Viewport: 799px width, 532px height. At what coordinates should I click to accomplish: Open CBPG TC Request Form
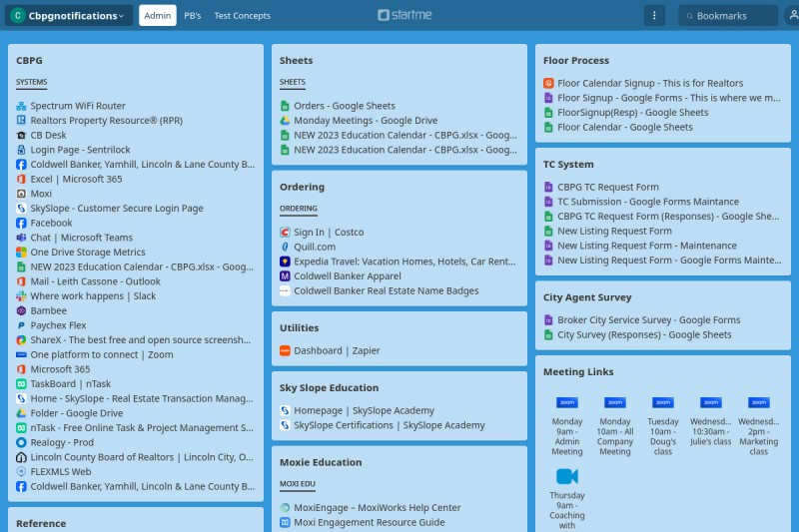coord(608,187)
